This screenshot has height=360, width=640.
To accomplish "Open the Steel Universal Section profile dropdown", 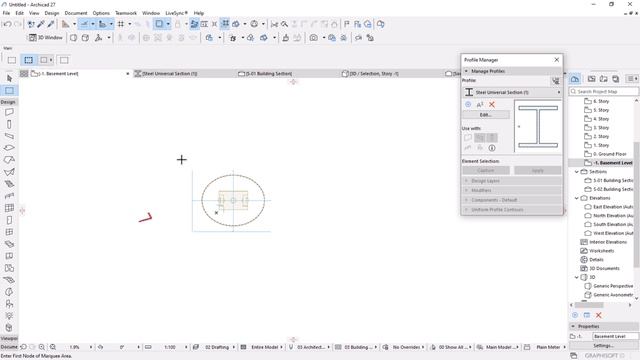I will click(x=512, y=92).
